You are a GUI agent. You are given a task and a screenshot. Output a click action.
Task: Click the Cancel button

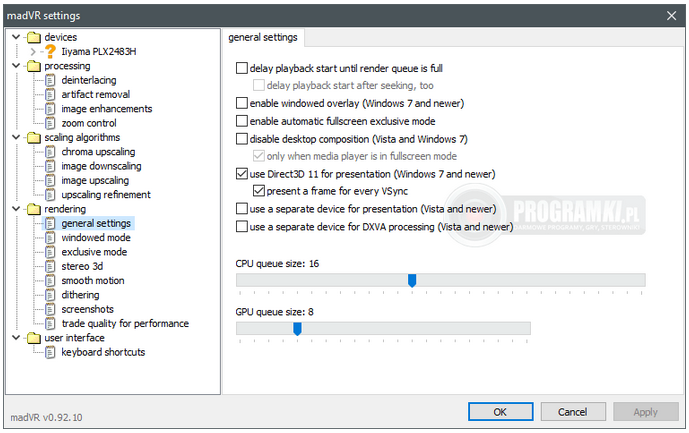[573, 412]
